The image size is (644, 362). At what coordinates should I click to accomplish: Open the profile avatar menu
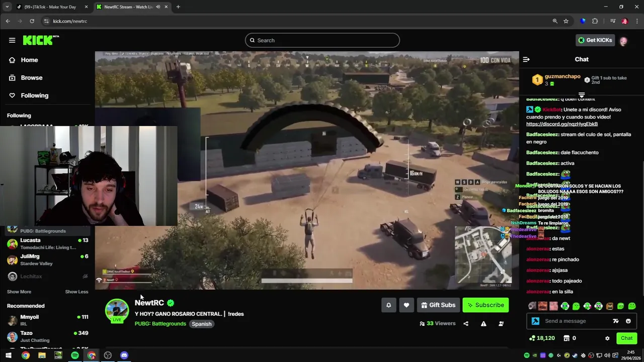[x=623, y=41]
